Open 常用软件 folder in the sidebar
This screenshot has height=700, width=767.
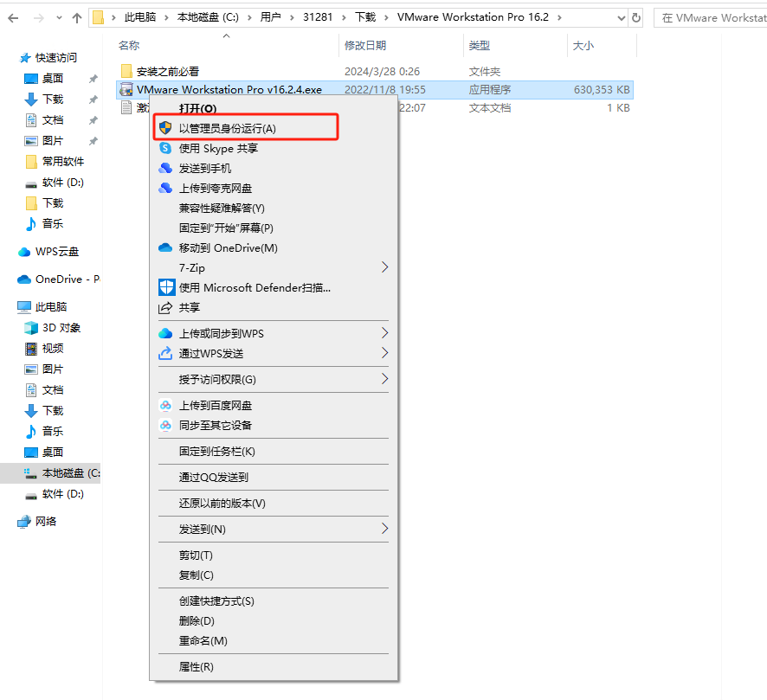click(x=63, y=161)
